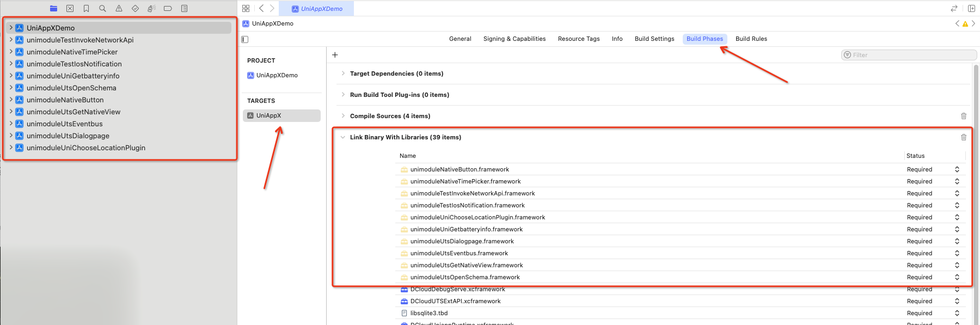Add a new build phase with the plus button

tap(335, 54)
